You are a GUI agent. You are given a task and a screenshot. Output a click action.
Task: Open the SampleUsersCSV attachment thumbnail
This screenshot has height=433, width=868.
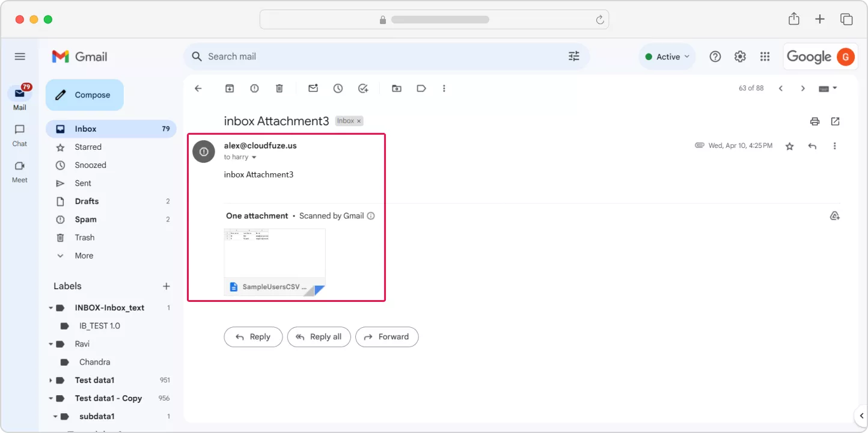click(x=275, y=262)
